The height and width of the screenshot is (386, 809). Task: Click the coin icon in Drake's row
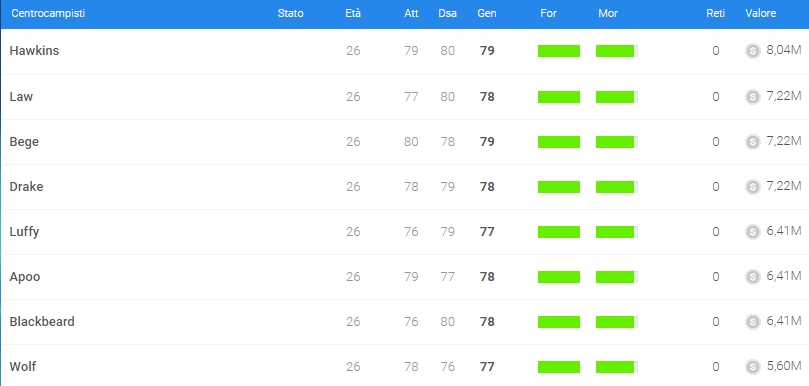[753, 186]
